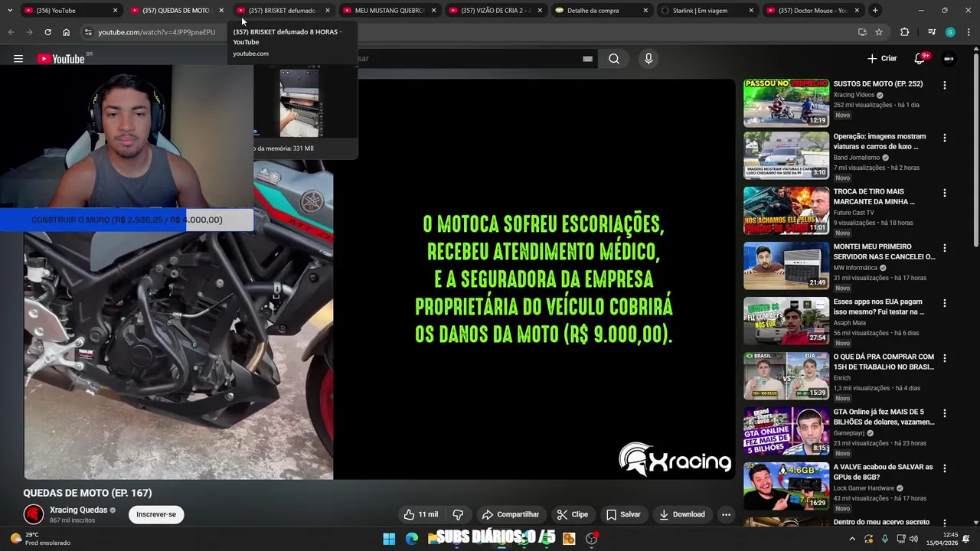Open the Esses apps nos EUA pagam video
The image size is (980, 551).
pos(786,321)
